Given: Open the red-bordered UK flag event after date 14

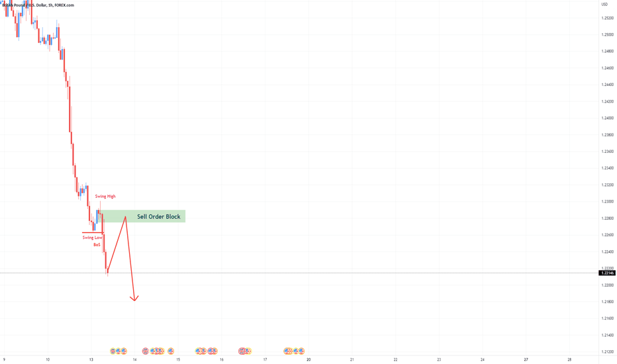Looking at the screenshot, I should 146,351.
